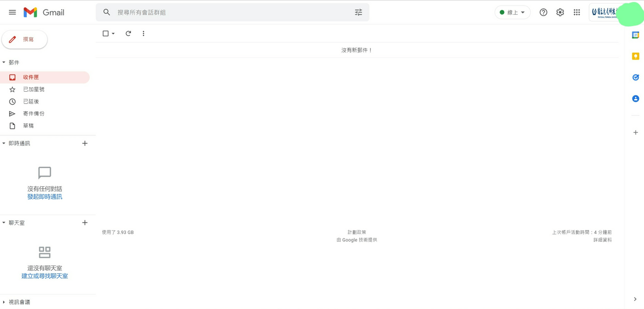Collapse the 郵件 section
This screenshot has height=309, width=644.
4,62
